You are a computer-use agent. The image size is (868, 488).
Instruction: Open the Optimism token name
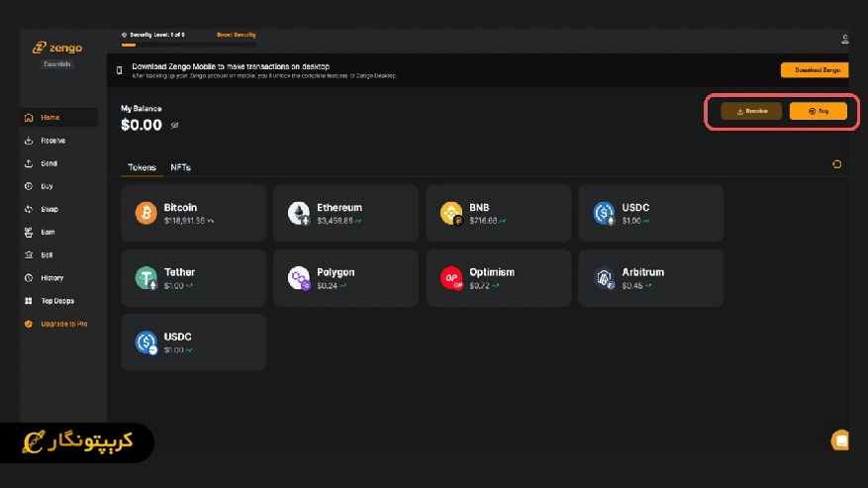pyautogui.click(x=492, y=272)
